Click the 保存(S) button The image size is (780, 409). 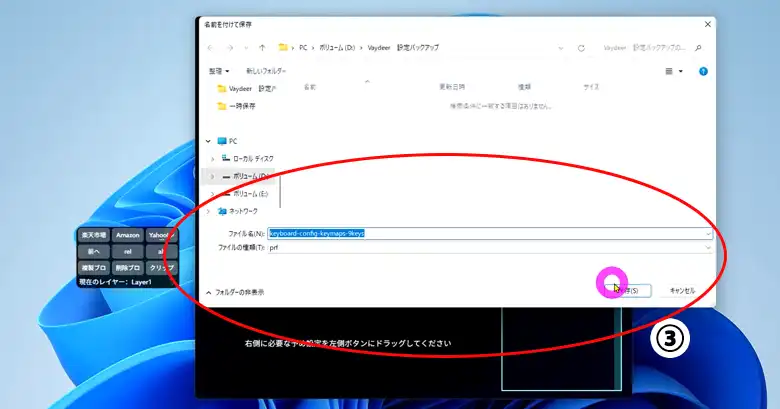pyautogui.click(x=628, y=291)
